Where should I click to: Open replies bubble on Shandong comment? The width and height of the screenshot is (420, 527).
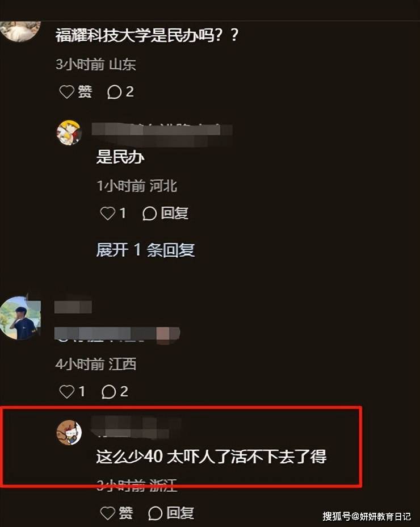120,91
